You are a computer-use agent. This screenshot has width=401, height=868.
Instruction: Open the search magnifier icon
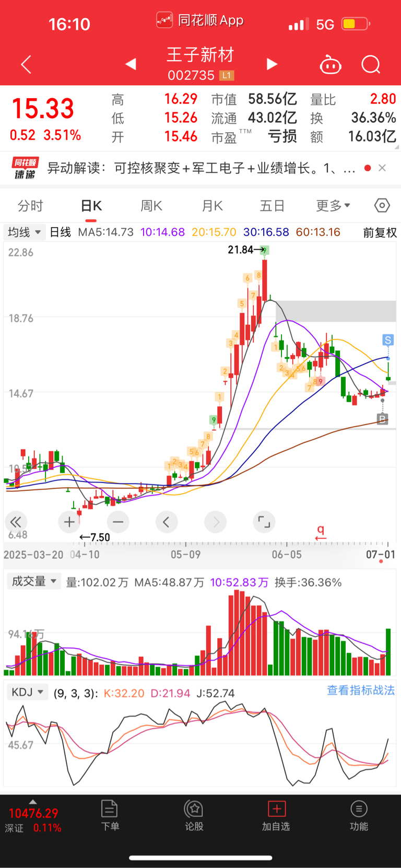[x=371, y=65]
